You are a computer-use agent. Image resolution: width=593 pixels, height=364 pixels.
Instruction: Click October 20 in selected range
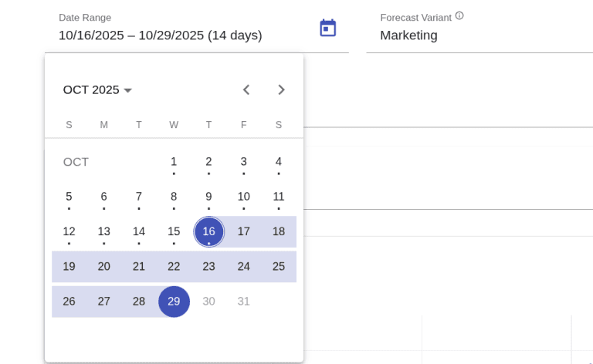[x=104, y=267]
